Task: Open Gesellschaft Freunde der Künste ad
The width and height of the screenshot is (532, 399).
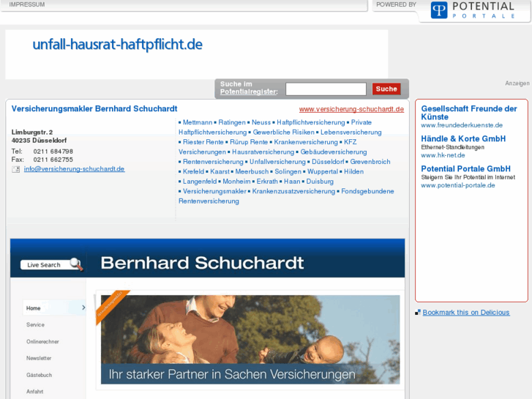Action: (x=469, y=113)
